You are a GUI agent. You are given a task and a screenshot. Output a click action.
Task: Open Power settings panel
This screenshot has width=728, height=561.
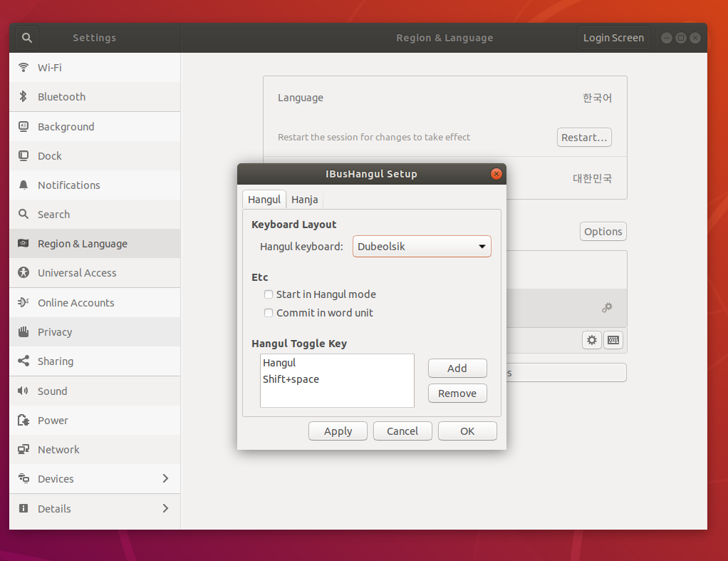pyautogui.click(x=95, y=420)
